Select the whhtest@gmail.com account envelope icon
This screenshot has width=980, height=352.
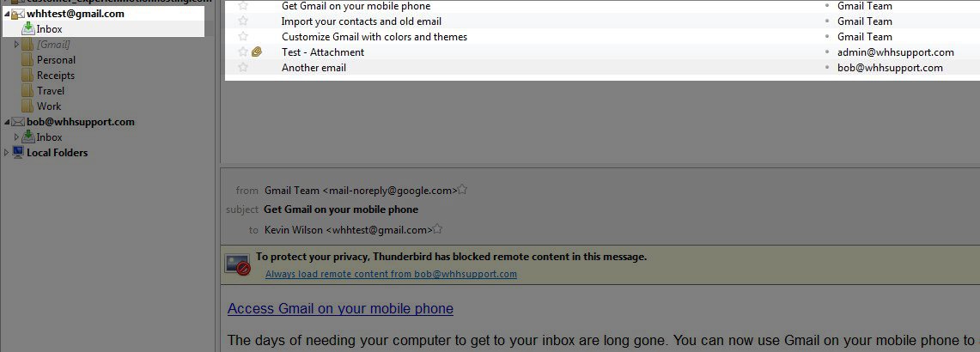click(18, 14)
